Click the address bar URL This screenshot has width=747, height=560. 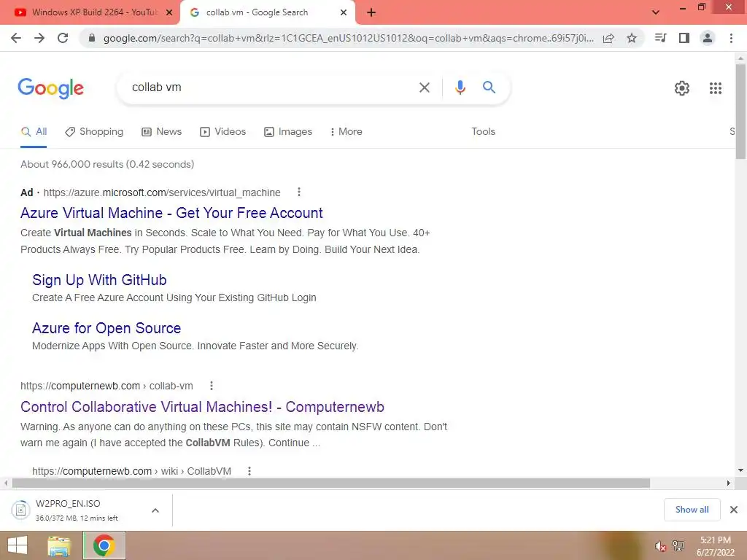[348, 38]
